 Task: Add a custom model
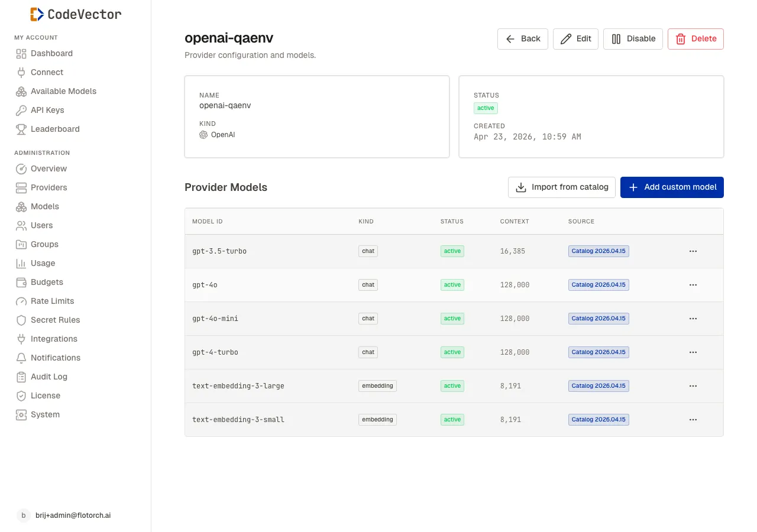672,187
